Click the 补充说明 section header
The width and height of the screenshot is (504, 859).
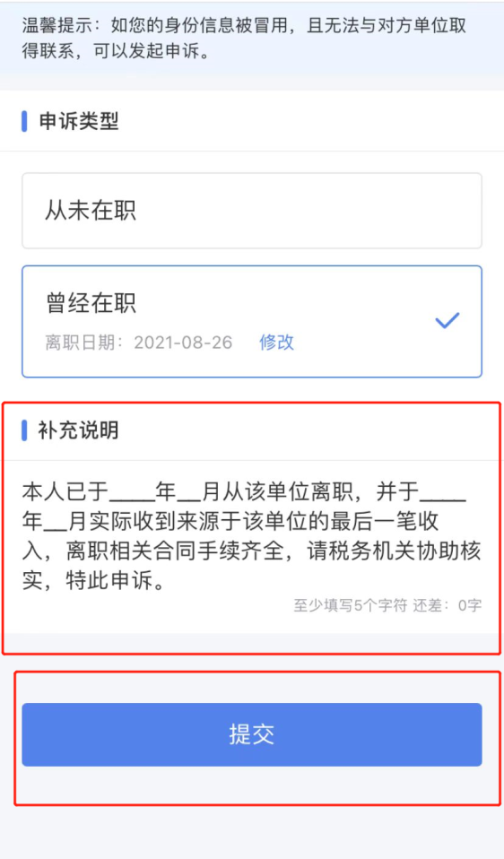click(78, 430)
